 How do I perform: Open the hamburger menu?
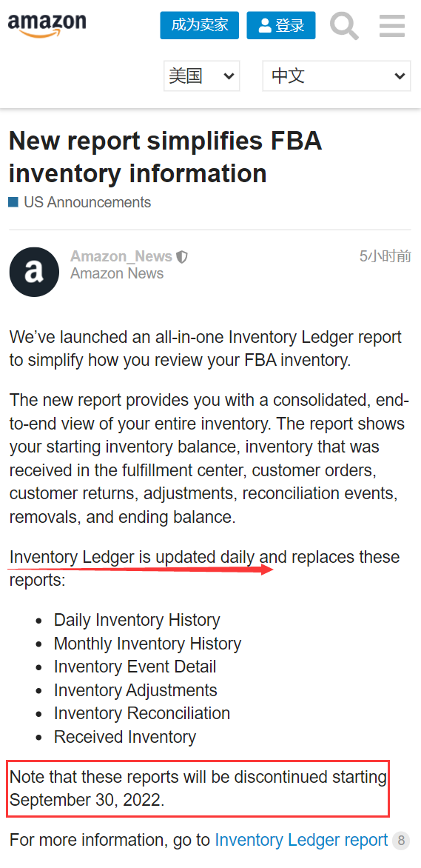pyautogui.click(x=392, y=26)
